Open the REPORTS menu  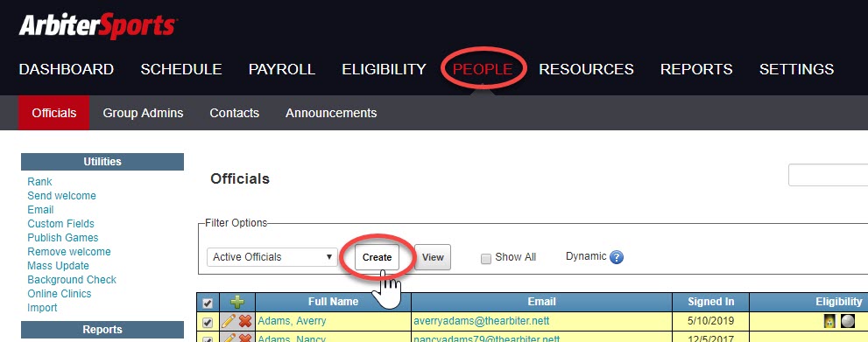pyautogui.click(x=696, y=69)
